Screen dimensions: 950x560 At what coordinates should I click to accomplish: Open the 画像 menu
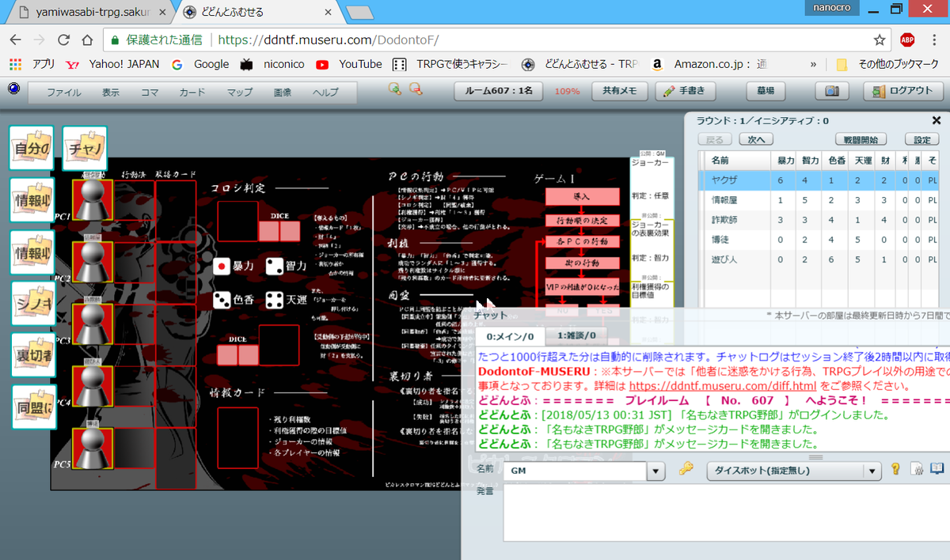pyautogui.click(x=282, y=93)
